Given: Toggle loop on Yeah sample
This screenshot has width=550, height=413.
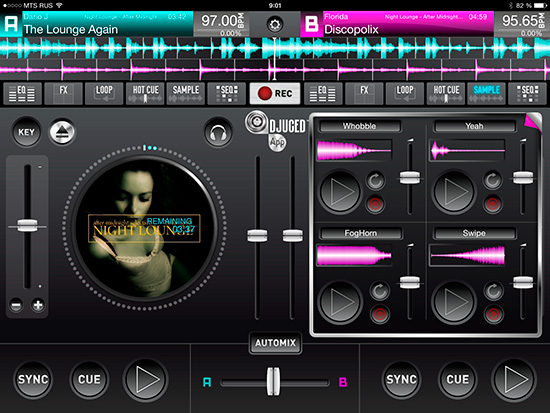Looking at the screenshot, I should 492,180.
